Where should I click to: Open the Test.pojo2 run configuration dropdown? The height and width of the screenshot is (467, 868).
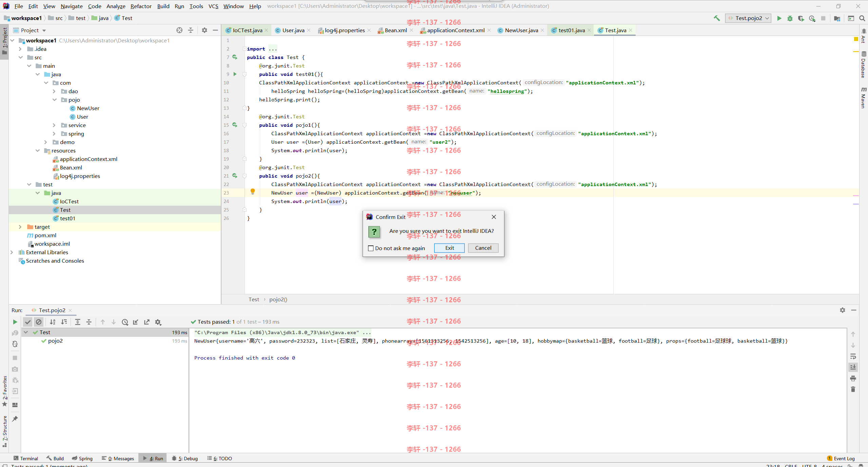pos(748,18)
